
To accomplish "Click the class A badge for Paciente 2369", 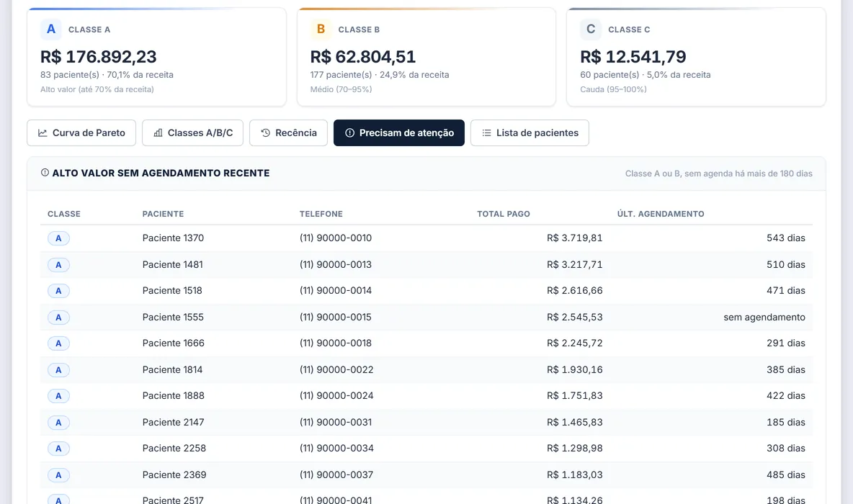I will 59,476.
